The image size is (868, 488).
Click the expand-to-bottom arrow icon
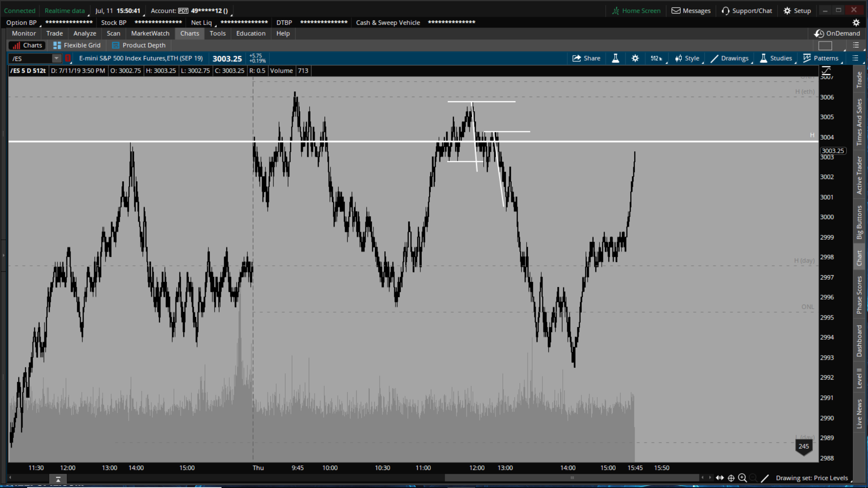tap(58, 479)
